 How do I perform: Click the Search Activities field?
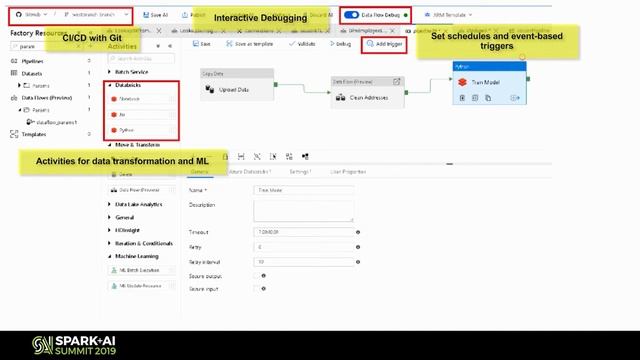point(141,59)
